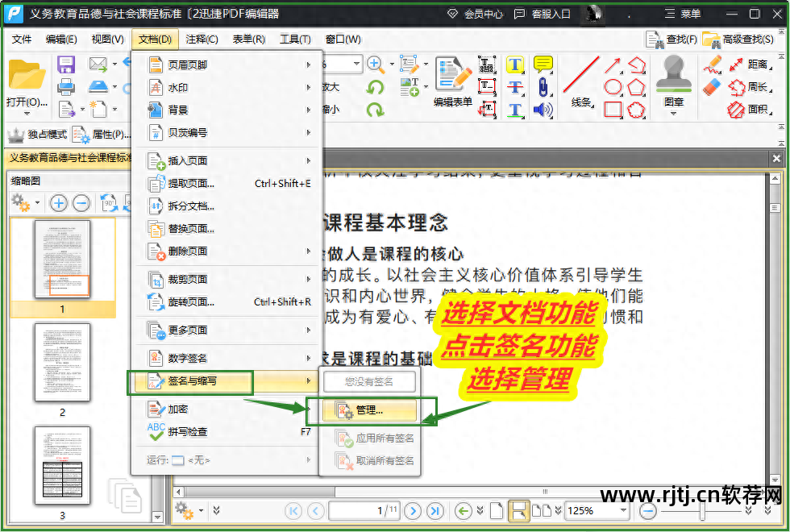Open the 菜单 menu button in the title bar
The height and width of the screenshot is (532, 790).
(x=683, y=14)
